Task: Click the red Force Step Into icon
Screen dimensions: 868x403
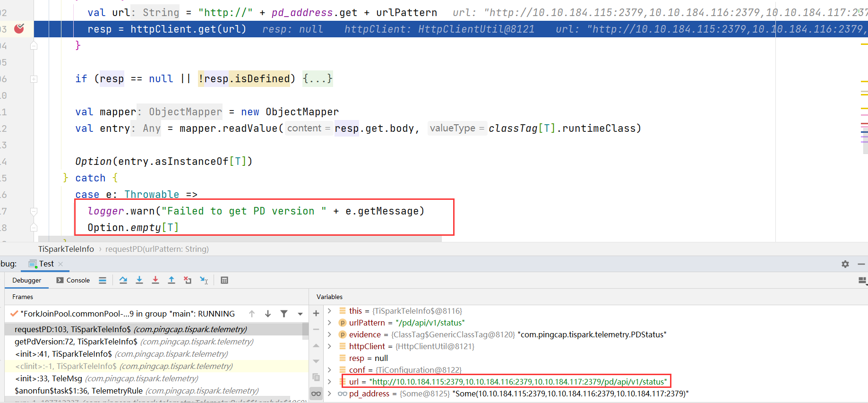Action: click(x=155, y=280)
